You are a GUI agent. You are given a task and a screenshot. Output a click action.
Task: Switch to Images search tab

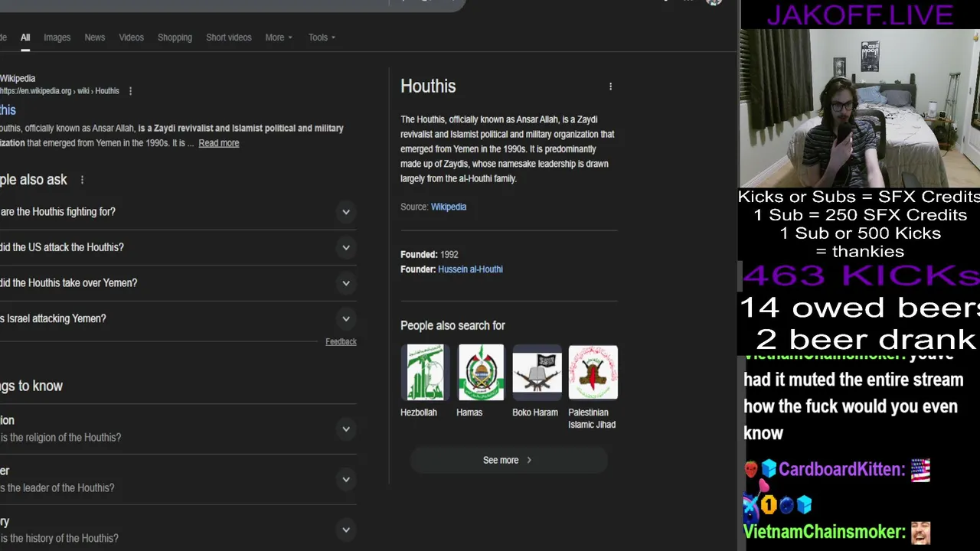[57, 37]
